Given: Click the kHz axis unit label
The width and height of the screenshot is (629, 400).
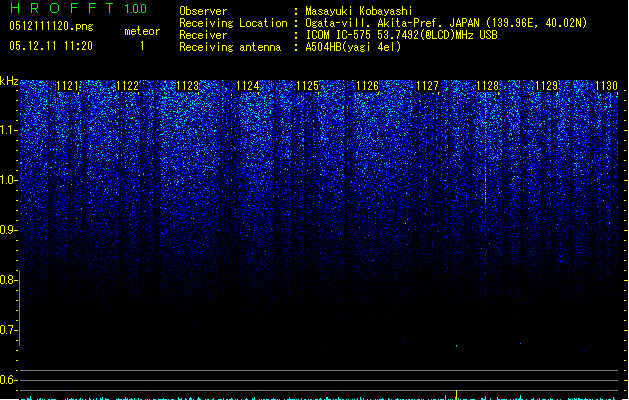Looking at the screenshot, I should tap(9, 81).
